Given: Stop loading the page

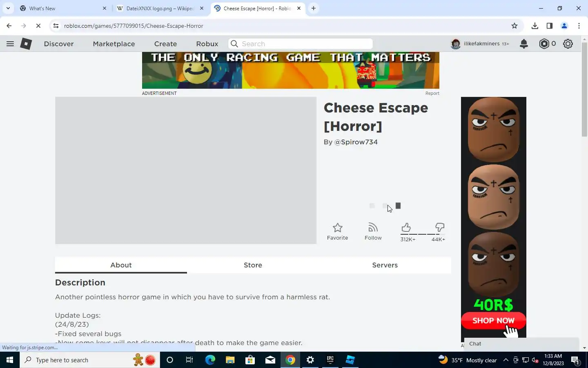Looking at the screenshot, I should point(38,26).
